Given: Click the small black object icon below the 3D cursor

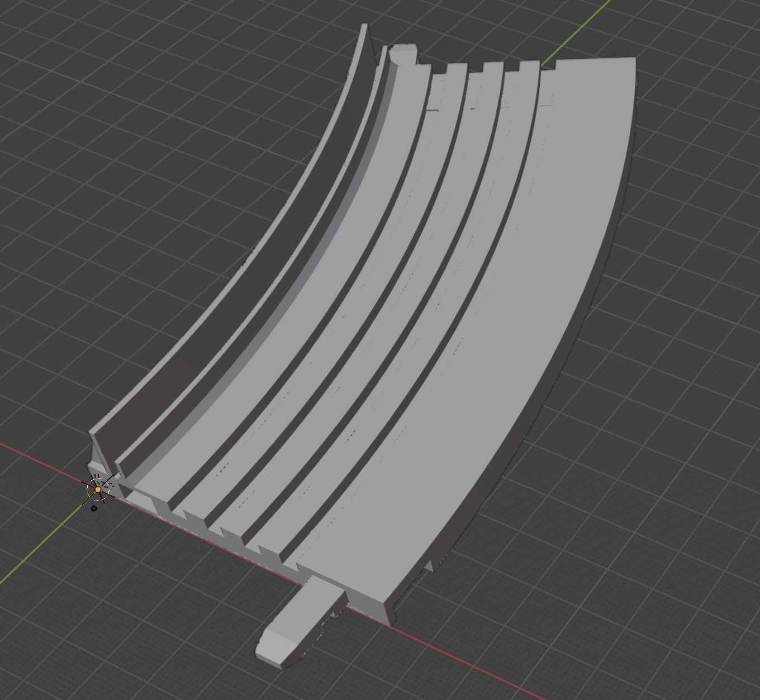Looking at the screenshot, I should [x=94, y=509].
